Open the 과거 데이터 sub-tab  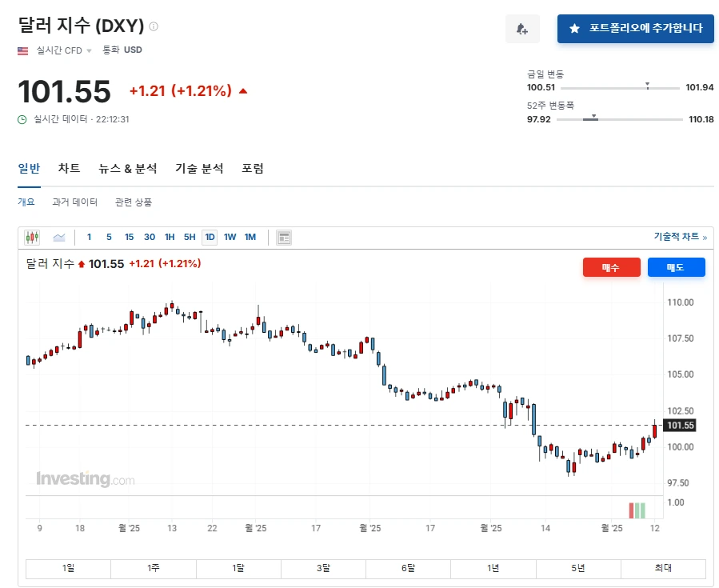click(x=75, y=202)
